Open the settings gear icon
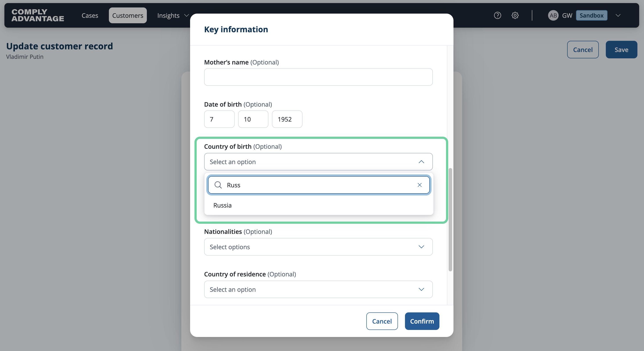The image size is (644, 351). click(515, 16)
